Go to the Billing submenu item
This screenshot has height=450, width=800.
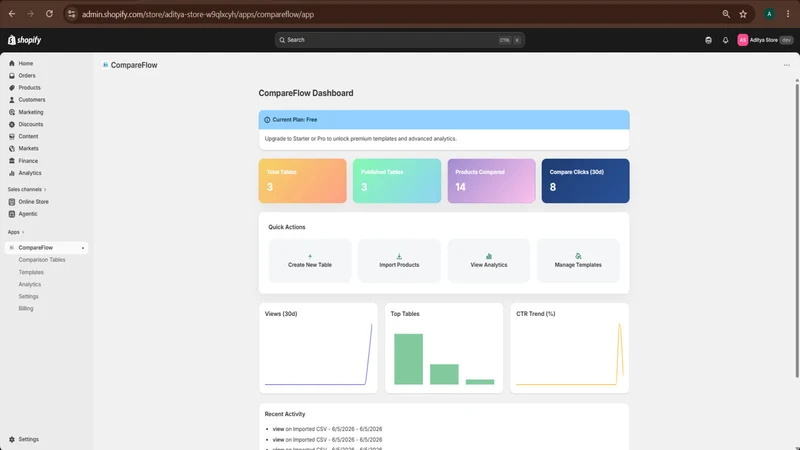pyautogui.click(x=26, y=309)
